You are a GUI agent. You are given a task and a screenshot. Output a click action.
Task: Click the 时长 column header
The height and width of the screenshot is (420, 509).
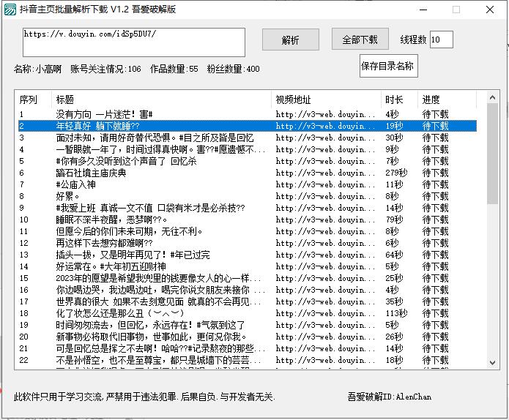coord(399,100)
